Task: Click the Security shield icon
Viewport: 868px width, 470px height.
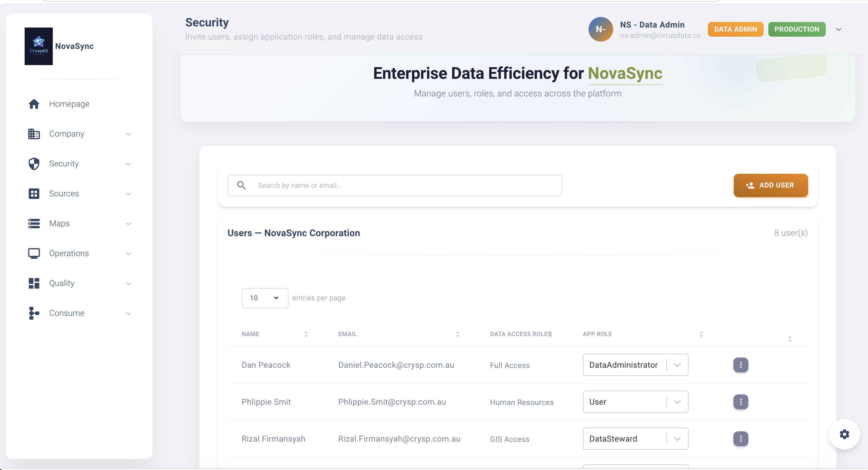Action: tap(34, 164)
